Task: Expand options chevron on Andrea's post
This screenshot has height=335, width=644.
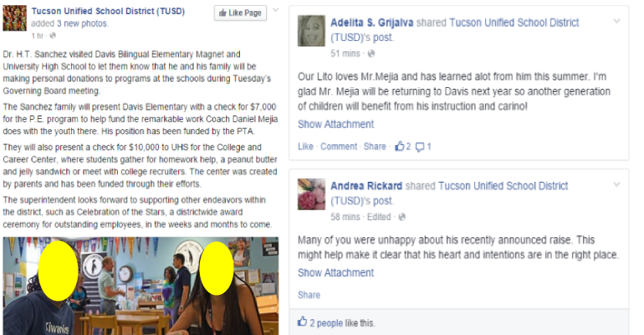Action: coord(616,184)
